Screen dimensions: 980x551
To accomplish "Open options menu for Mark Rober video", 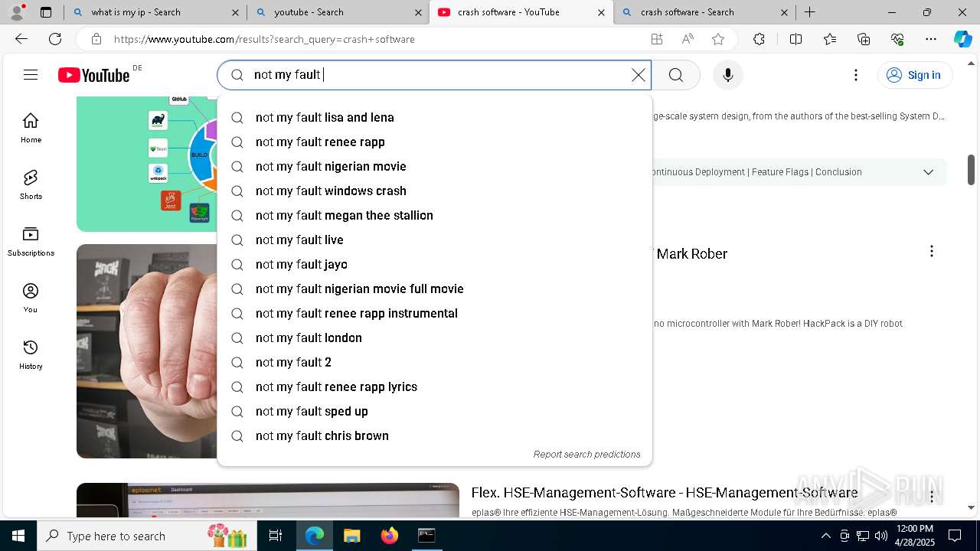I will click(931, 252).
